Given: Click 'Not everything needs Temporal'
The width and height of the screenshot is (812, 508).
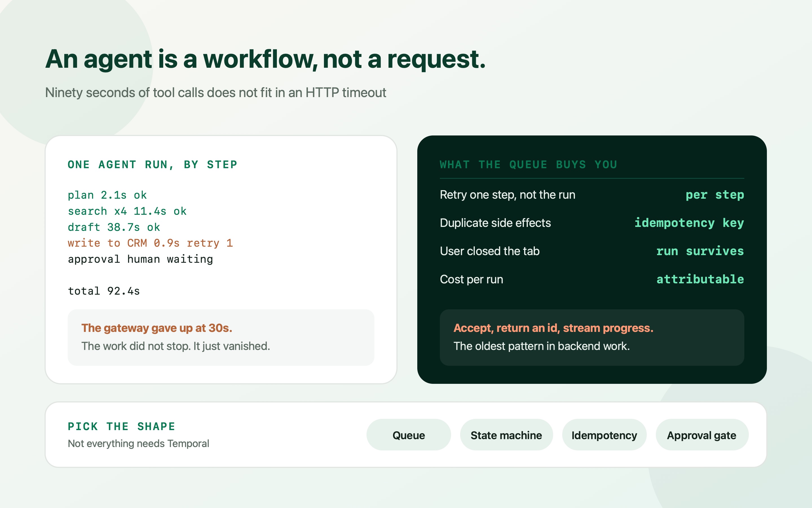Looking at the screenshot, I should [x=138, y=443].
